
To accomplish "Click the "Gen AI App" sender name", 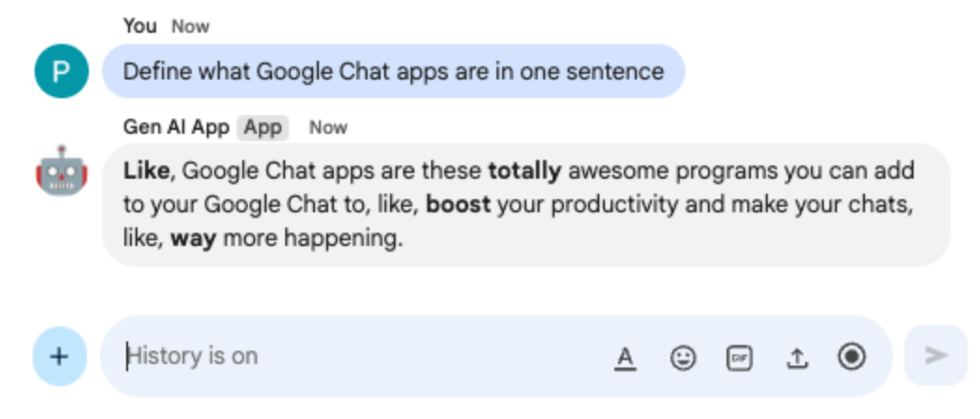I will (x=176, y=127).
